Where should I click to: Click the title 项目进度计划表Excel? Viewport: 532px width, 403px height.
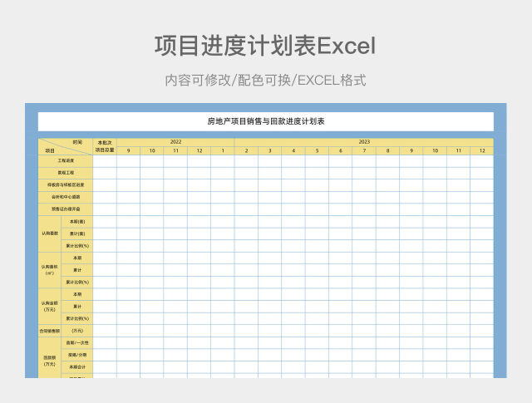[x=265, y=47]
